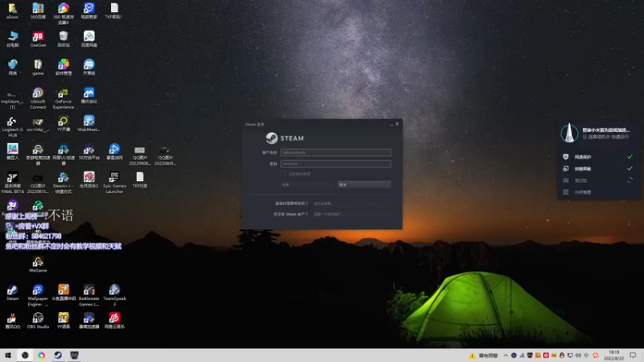The image size is (644, 362).
Task: Open the Ubisoft Connect shortcut
Action: (x=38, y=98)
